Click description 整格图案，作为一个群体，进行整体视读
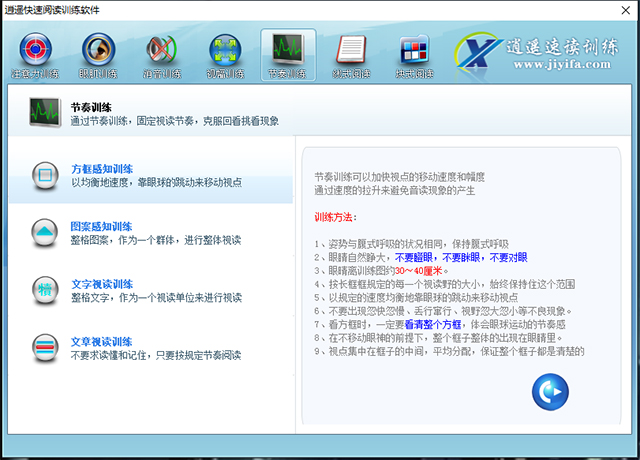Screen dimensions: 640x460 tap(156, 240)
